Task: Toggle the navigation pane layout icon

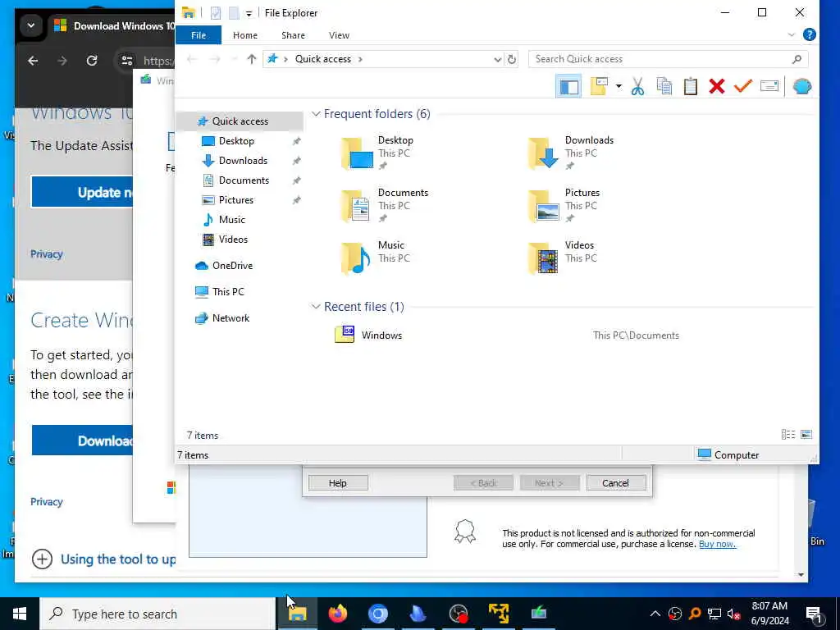Action: tap(568, 87)
